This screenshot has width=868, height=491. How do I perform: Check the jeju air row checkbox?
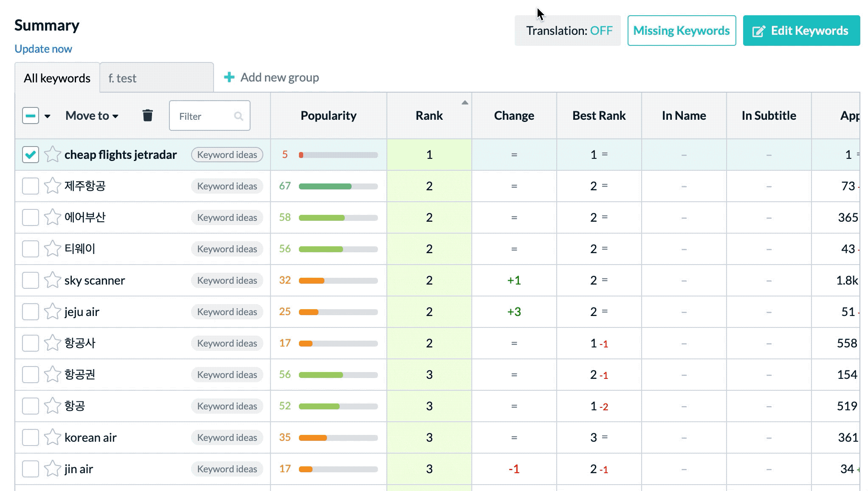coord(31,312)
